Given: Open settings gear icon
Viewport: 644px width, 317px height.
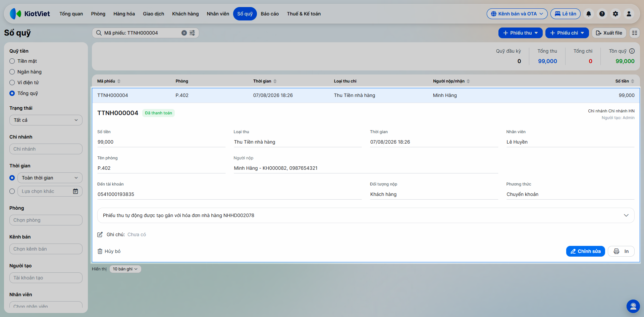Looking at the screenshot, I should click(x=615, y=14).
